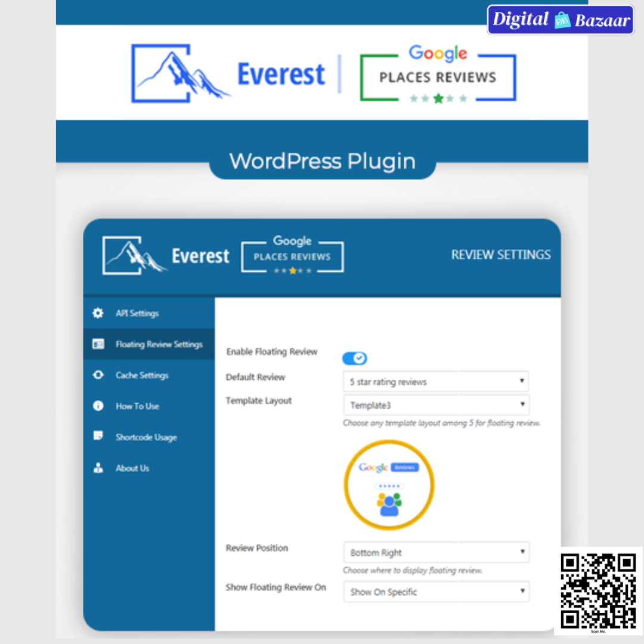
Task: Click the Cache Settings eye icon
Action: click(x=98, y=375)
